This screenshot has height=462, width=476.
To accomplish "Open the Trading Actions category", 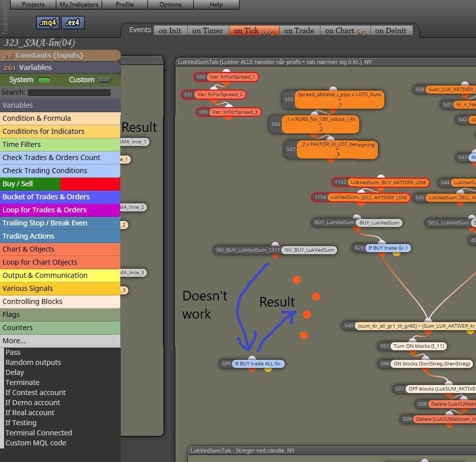I will coord(60,236).
